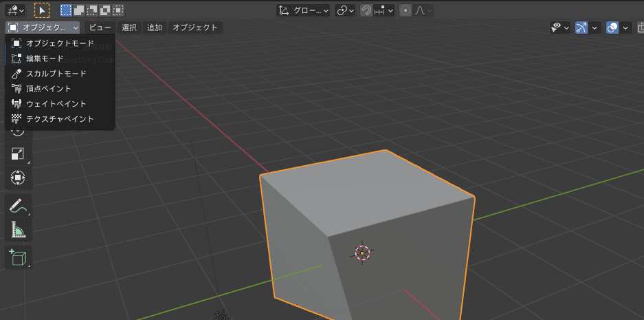The width and height of the screenshot is (644, 320).
Task: Open object visibility eye dropdown
Action: point(560,28)
